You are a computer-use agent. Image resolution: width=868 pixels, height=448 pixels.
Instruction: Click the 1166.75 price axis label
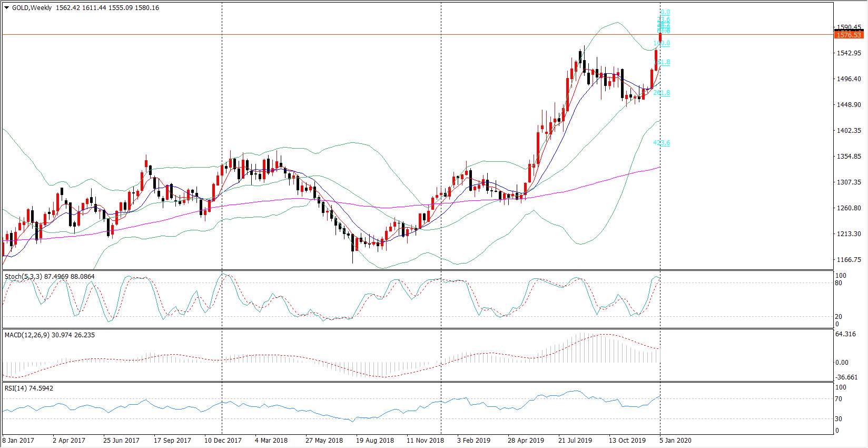click(x=849, y=260)
